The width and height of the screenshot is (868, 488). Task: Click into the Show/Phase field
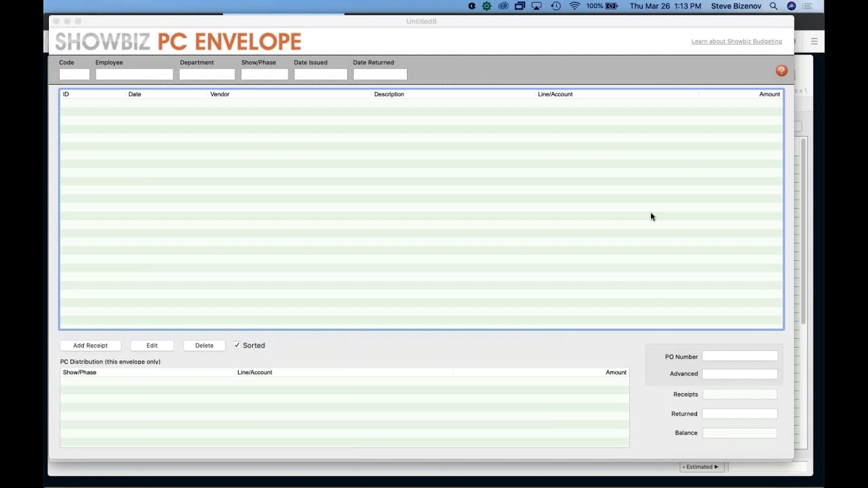[x=264, y=75]
